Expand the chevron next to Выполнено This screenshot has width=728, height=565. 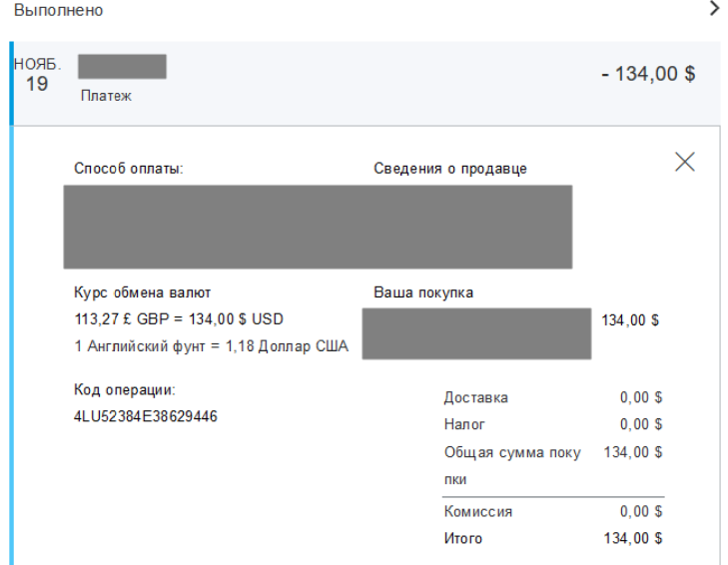click(715, 8)
